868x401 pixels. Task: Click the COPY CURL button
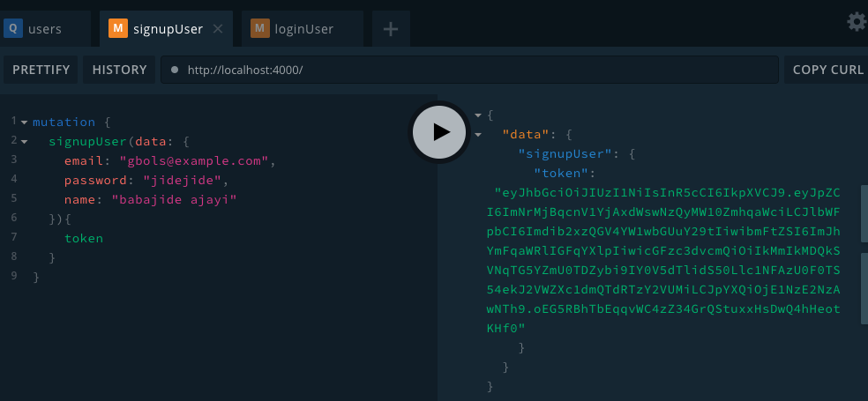(827, 70)
